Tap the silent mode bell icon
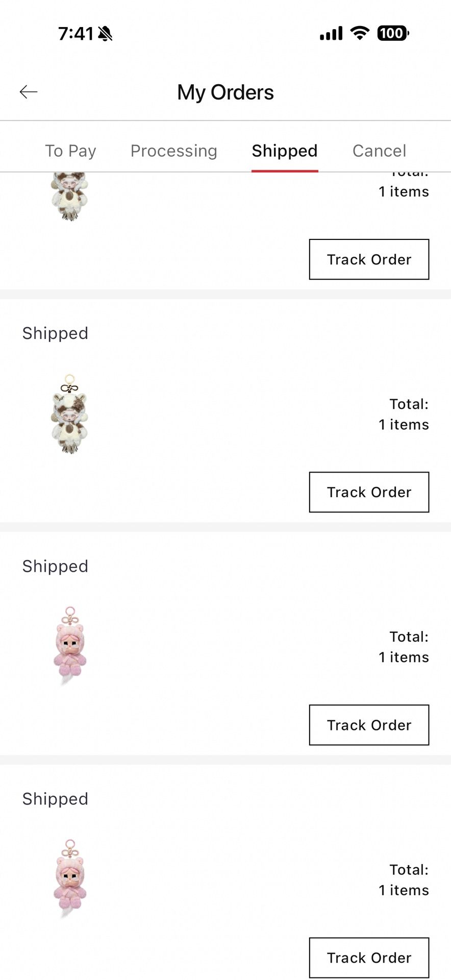451x980 pixels. tap(106, 34)
